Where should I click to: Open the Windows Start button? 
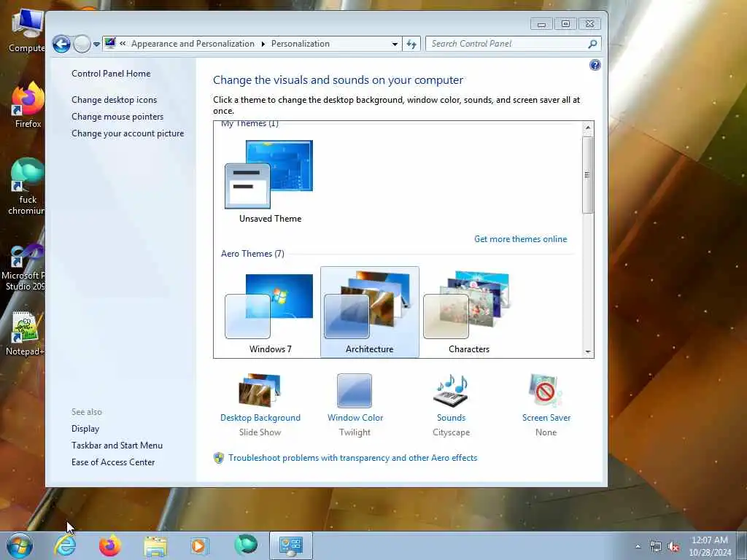[x=20, y=545]
